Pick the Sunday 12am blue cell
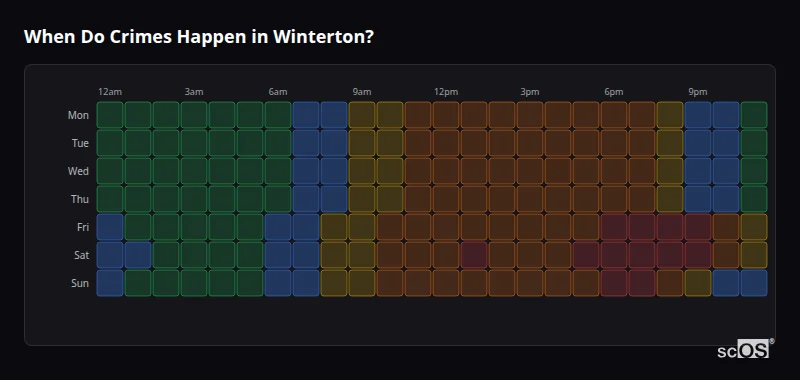Screen dimensions: 800x380 (110, 283)
